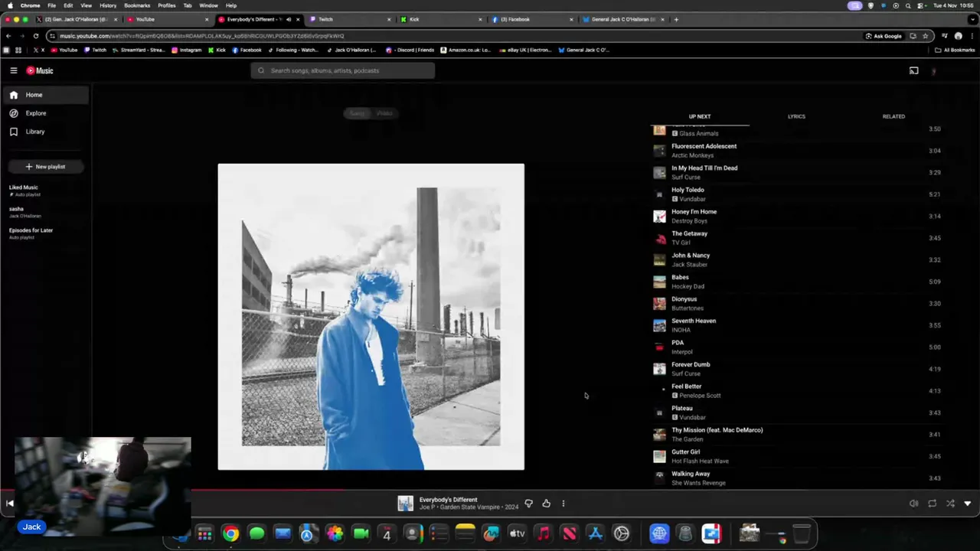
Task: Play Forever Dumb by Surf Curse
Action: click(x=796, y=369)
